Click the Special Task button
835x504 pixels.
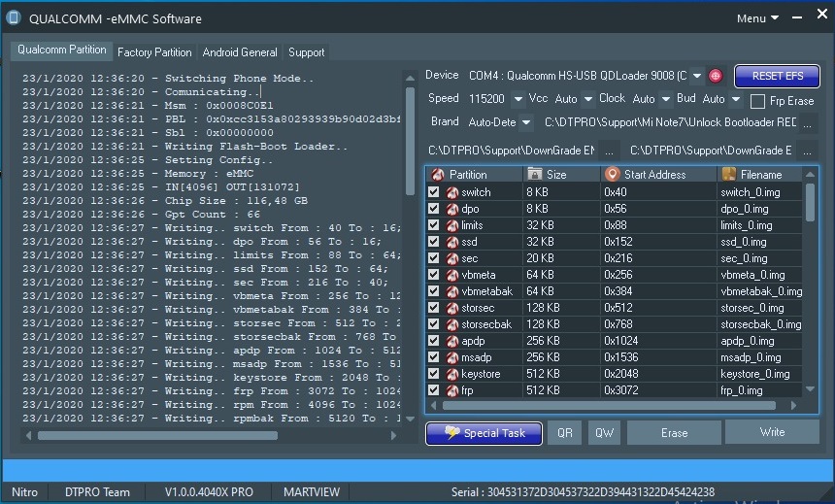click(484, 433)
